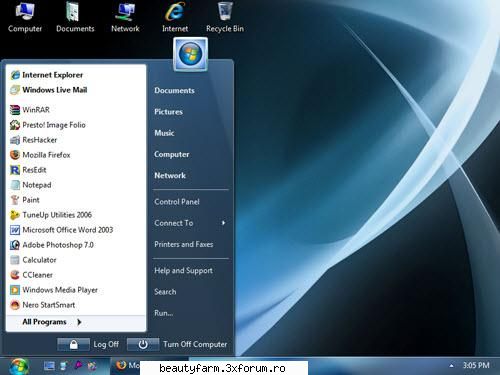Open the Pictures folder
The image size is (500, 375).
[168, 112]
